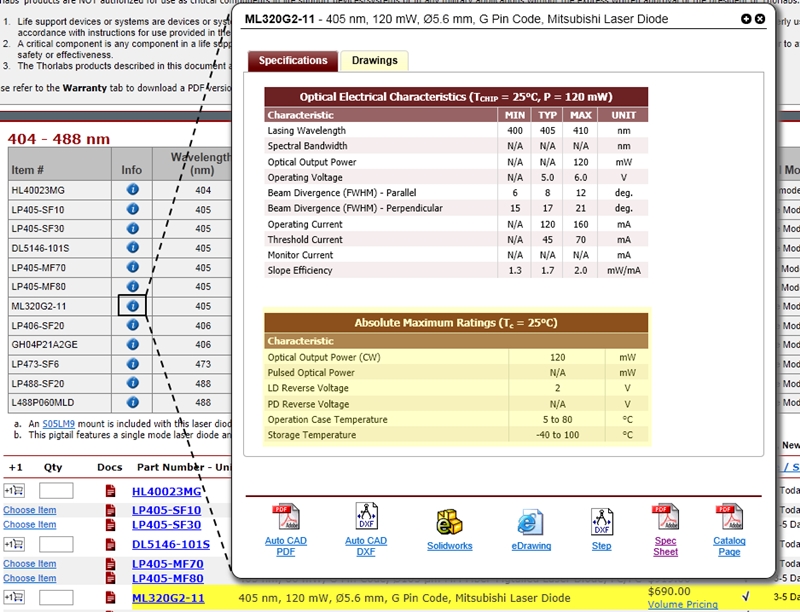
Task: Download the Step file icon
Action: click(x=602, y=522)
